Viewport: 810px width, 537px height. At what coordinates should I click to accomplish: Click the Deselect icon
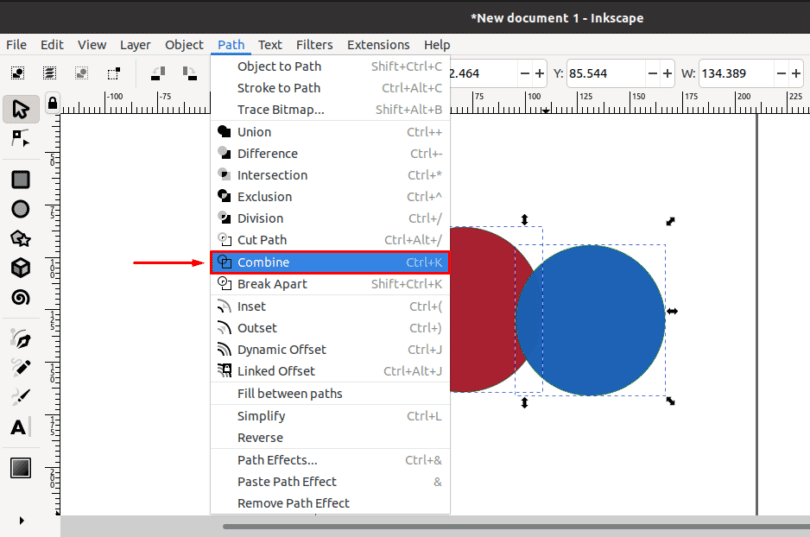82,73
